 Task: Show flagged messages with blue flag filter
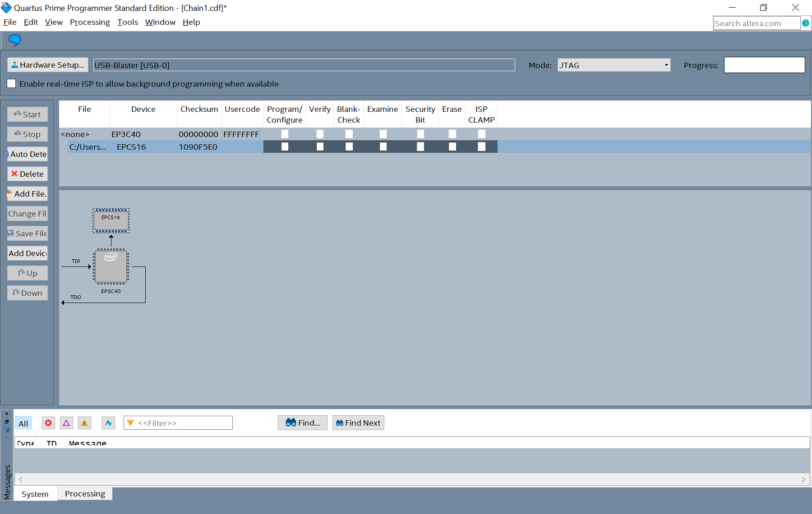[x=108, y=423]
